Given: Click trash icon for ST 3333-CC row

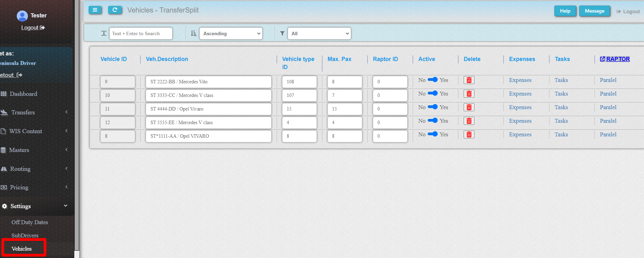Looking at the screenshot, I should pyautogui.click(x=469, y=94).
